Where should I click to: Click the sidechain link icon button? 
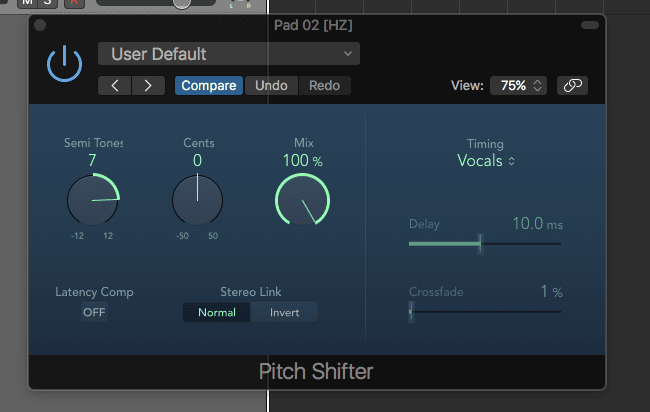(572, 86)
